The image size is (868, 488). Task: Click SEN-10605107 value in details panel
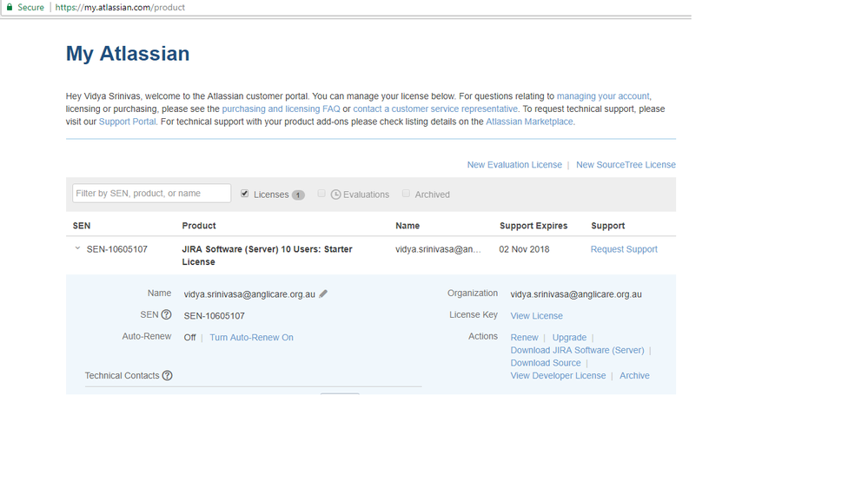[x=215, y=315]
